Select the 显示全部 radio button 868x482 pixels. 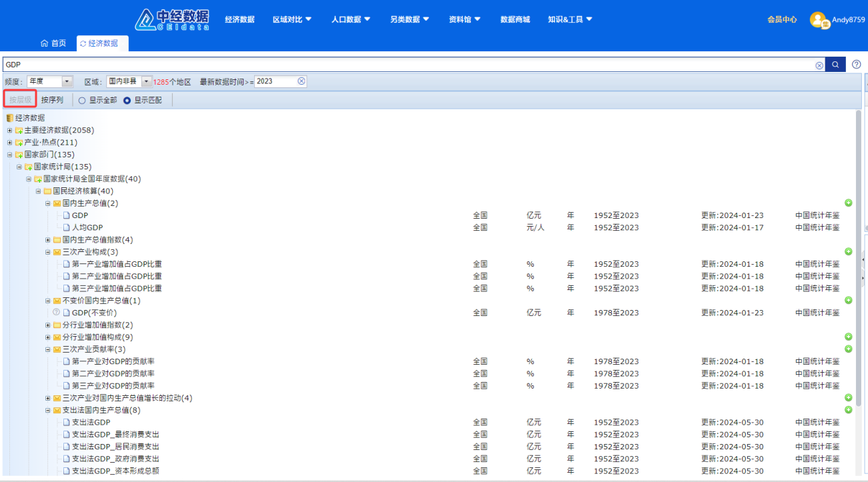[82, 101]
